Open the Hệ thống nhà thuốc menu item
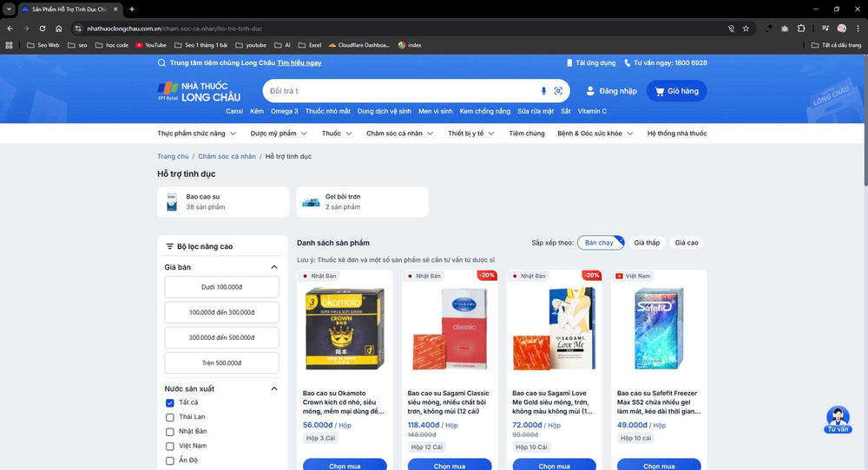Screen dimensions: 868x470 click(x=676, y=134)
